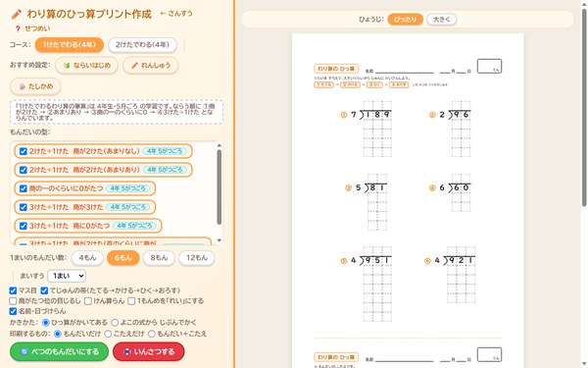Screen dimensions: 588x368
Task: Click the problem 4)951 in preview
Action: tap(367, 284)
